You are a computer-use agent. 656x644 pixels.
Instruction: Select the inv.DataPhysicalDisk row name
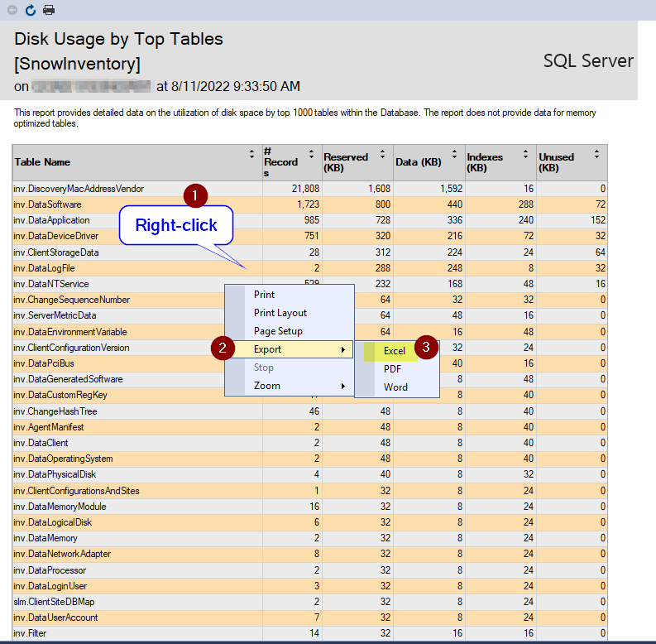pyautogui.click(x=55, y=474)
